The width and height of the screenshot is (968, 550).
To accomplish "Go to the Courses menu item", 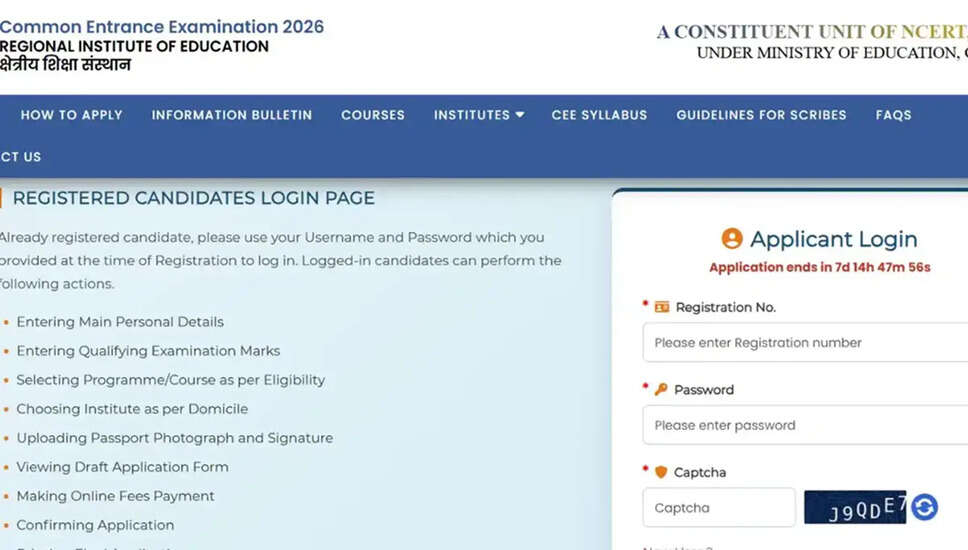I will pos(373,115).
